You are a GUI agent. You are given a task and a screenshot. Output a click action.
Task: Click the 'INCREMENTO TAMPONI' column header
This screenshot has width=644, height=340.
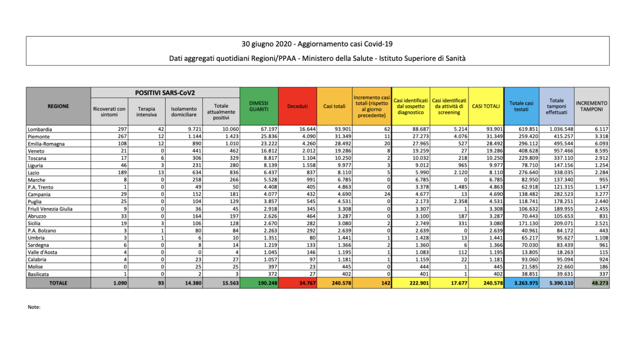click(592, 106)
